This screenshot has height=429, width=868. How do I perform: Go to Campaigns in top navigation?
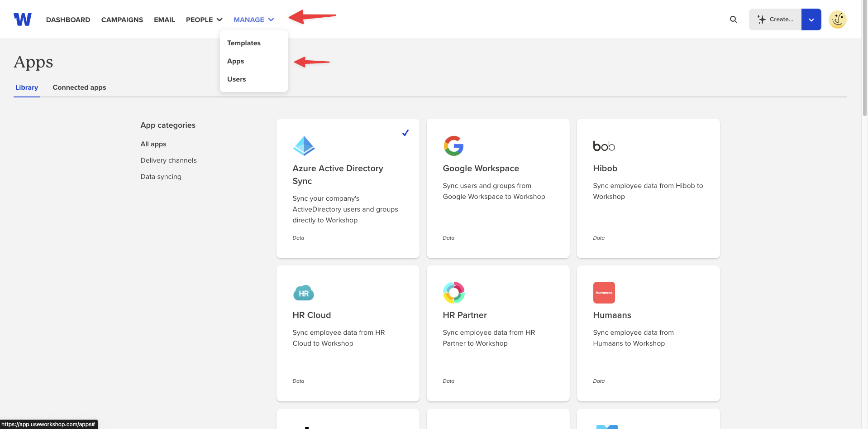tap(122, 20)
